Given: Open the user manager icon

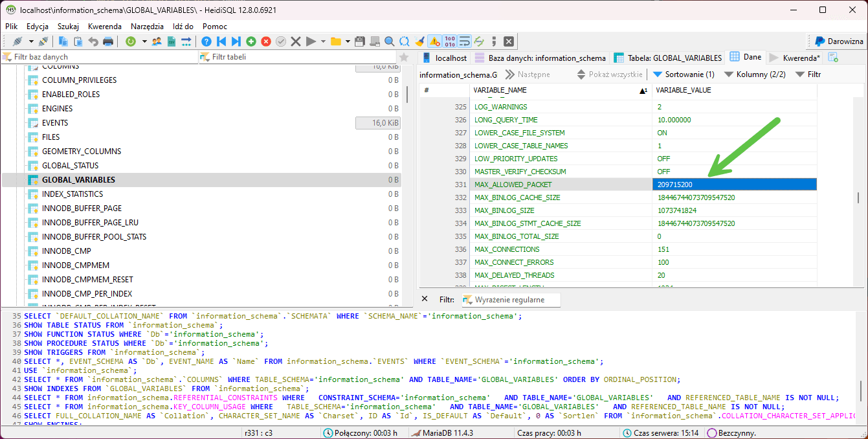Looking at the screenshot, I should click(157, 41).
